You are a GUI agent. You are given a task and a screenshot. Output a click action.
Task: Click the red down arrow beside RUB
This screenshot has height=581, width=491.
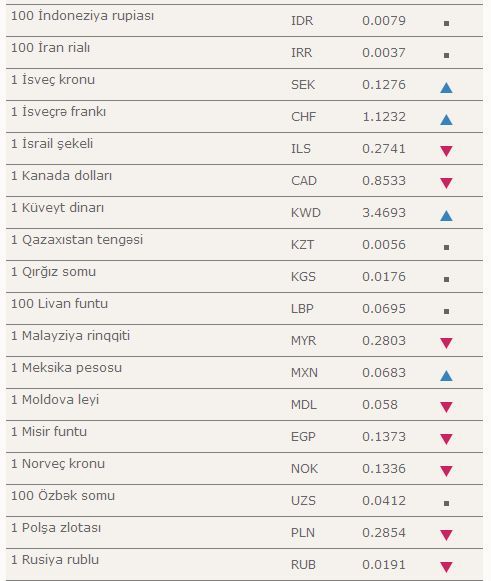[446, 567]
